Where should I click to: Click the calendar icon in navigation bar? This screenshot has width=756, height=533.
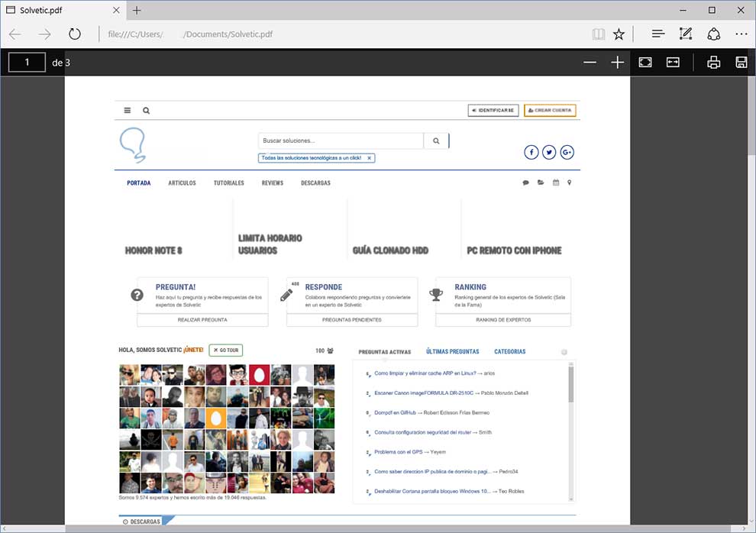pos(556,183)
